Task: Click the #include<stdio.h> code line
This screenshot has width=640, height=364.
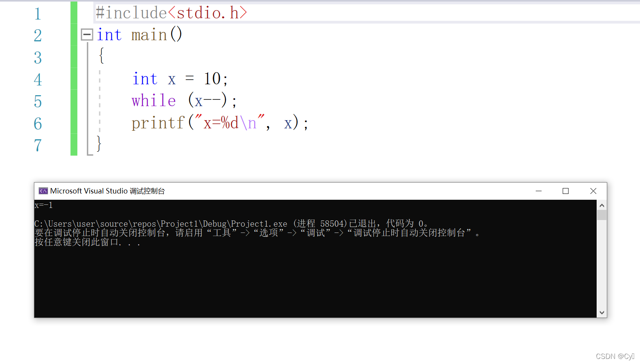Action: (171, 13)
